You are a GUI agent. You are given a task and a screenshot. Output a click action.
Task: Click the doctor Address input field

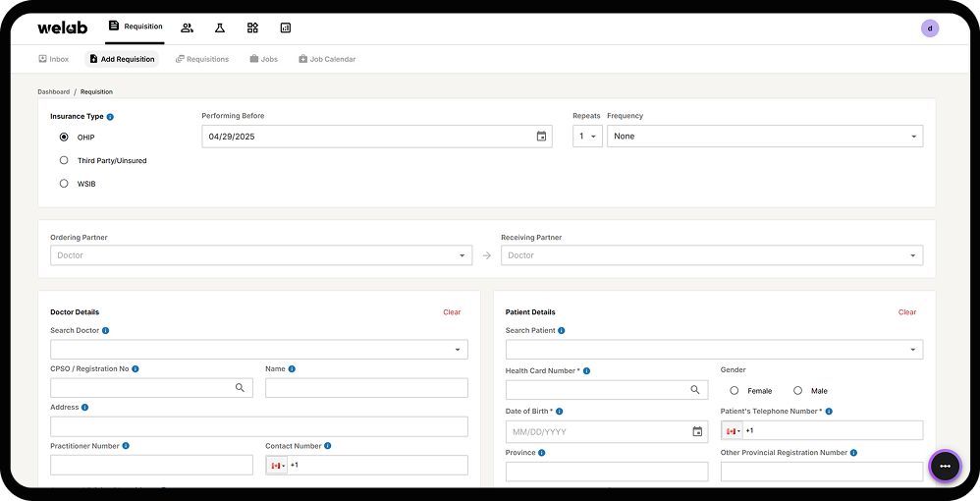pyautogui.click(x=259, y=426)
